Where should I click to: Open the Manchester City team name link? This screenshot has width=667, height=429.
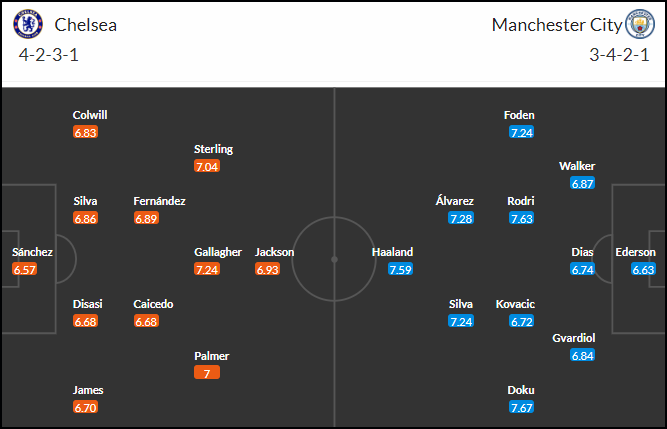tap(557, 25)
